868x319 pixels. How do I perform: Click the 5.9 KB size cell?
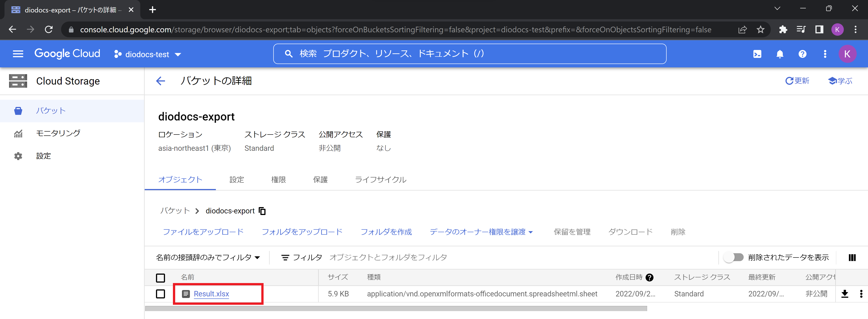pyautogui.click(x=338, y=294)
